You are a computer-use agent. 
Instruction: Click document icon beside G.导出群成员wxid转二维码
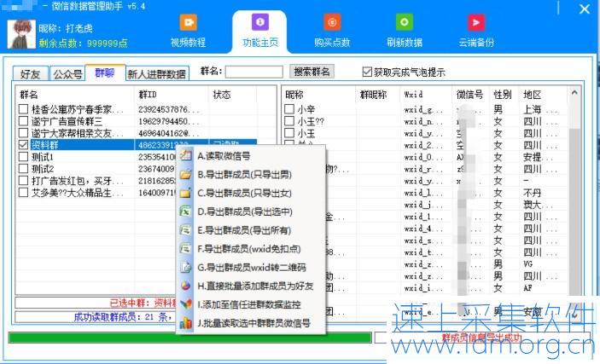185,268
